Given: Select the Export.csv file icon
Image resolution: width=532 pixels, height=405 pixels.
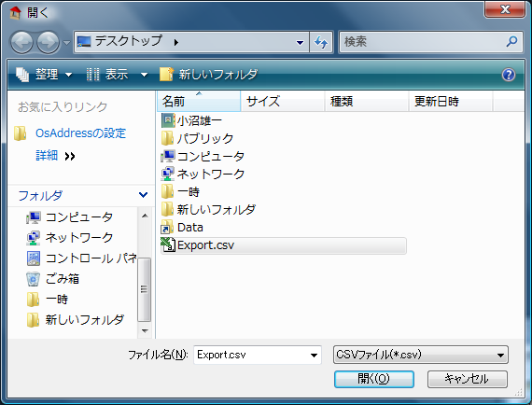Looking at the screenshot, I should point(168,244).
